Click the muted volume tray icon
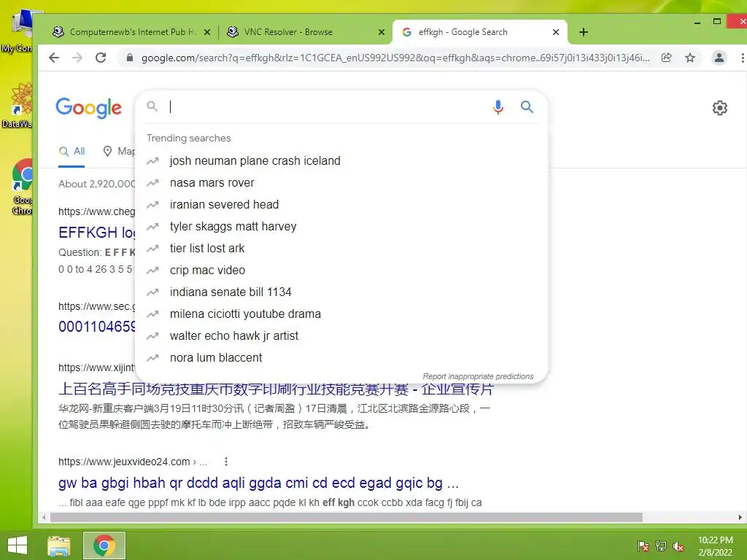Screen dimensions: 747x560 click(678, 546)
